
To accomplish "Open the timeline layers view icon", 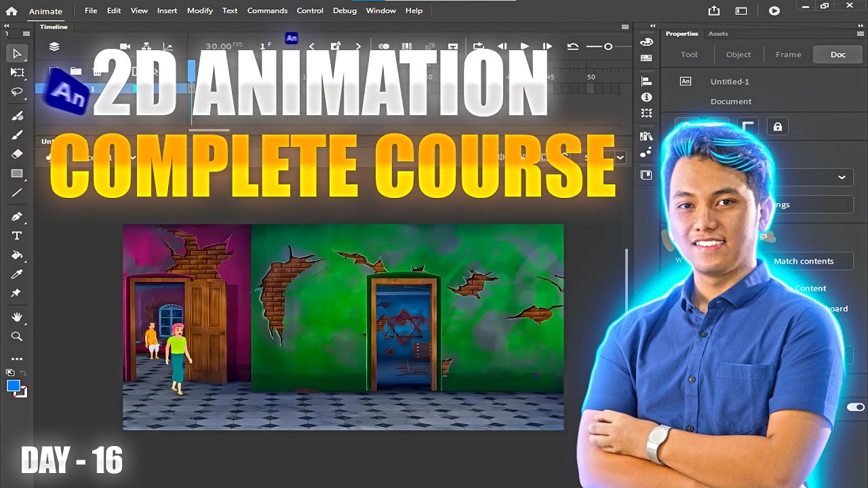I will coord(54,47).
